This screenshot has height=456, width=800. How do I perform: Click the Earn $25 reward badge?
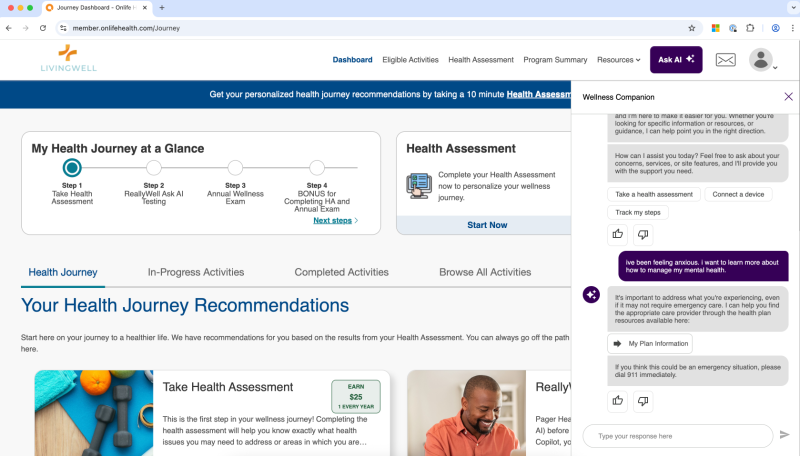pyautogui.click(x=356, y=396)
